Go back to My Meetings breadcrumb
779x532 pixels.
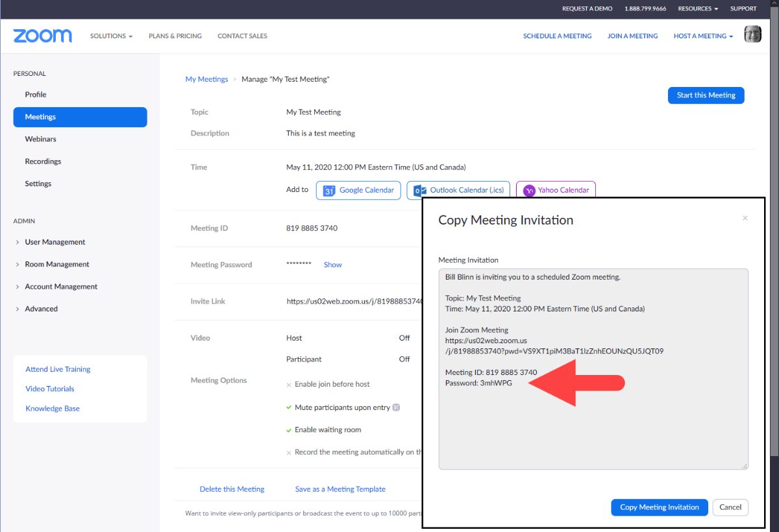[x=207, y=79]
